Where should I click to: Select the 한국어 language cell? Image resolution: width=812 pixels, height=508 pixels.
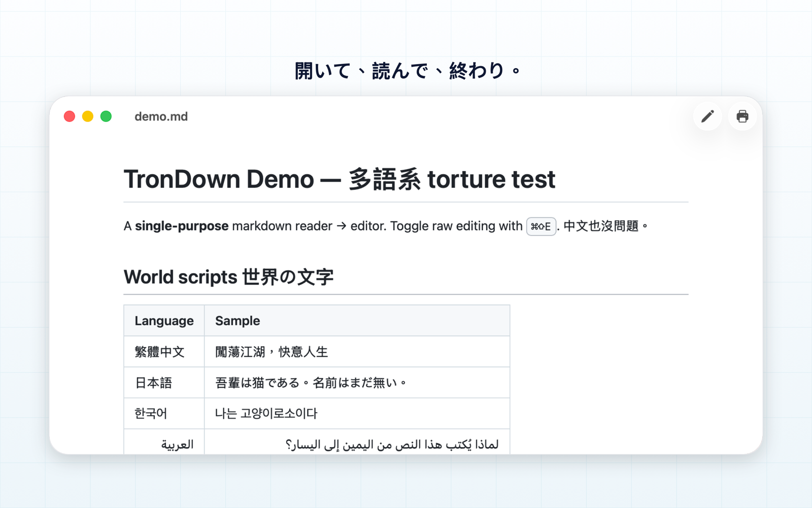tap(164, 414)
